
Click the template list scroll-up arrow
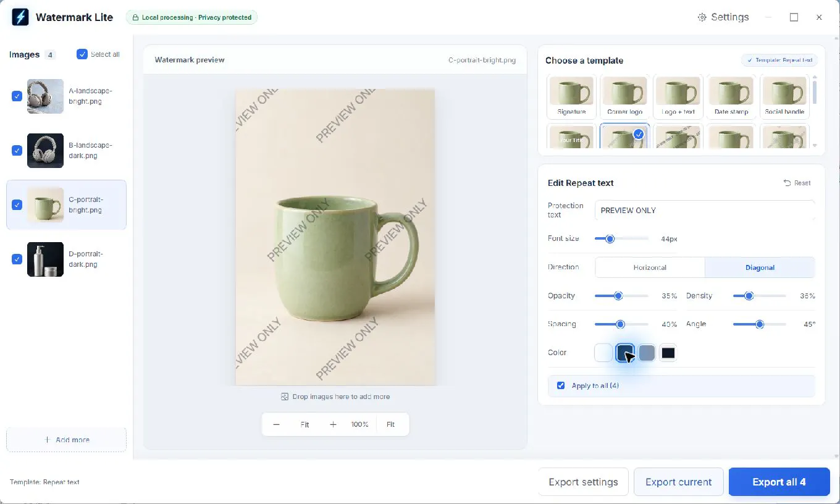pos(815,78)
